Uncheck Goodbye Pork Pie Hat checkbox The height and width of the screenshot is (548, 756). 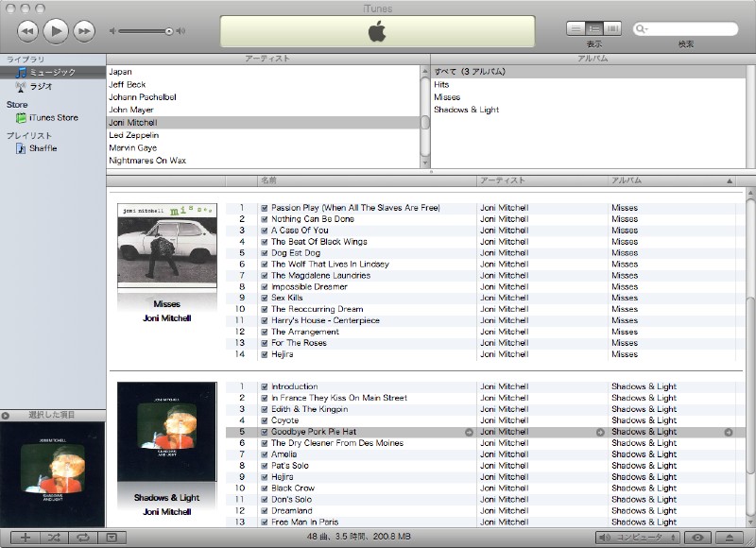[265, 433]
